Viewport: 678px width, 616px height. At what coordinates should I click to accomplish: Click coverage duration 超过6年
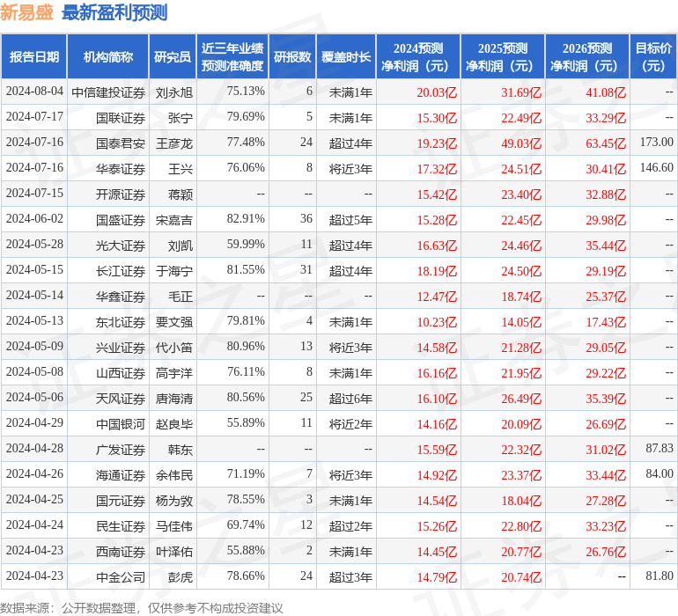[350, 398]
